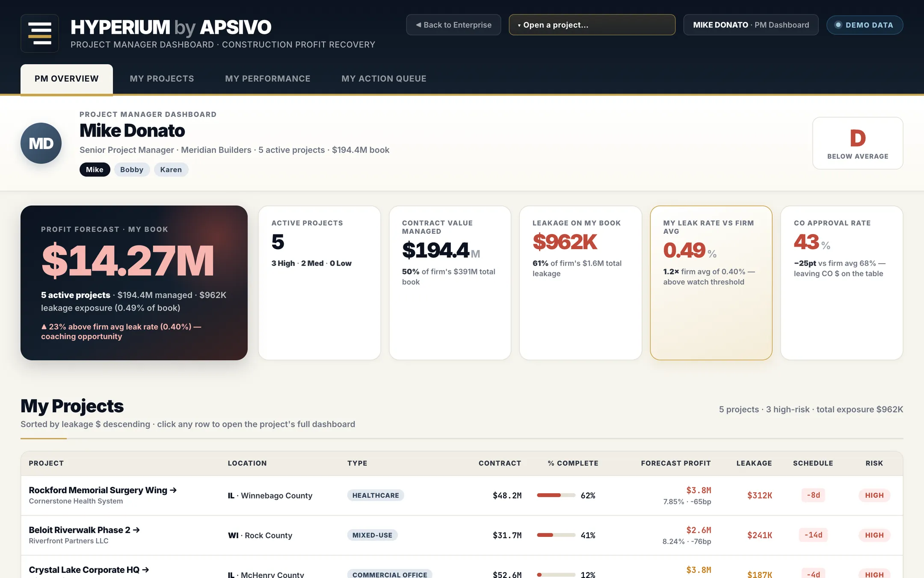Screen dimensions: 924x578
Task: Go back to Enterprise view
Action: (x=453, y=25)
